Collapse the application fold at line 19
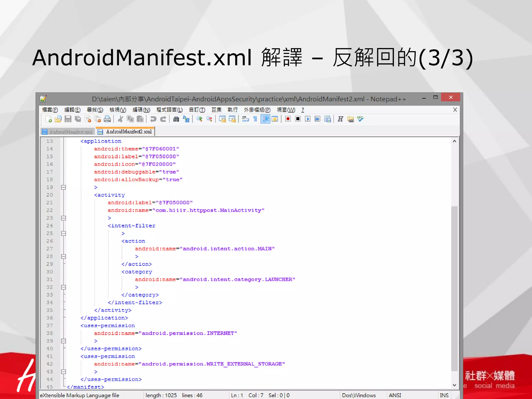532x399 pixels. [63, 187]
